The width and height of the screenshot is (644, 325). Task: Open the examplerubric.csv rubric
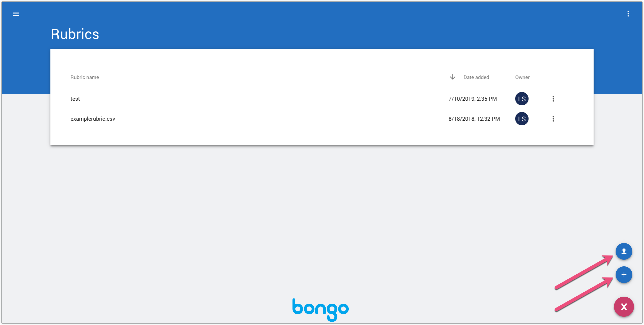pyautogui.click(x=93, y=119)
